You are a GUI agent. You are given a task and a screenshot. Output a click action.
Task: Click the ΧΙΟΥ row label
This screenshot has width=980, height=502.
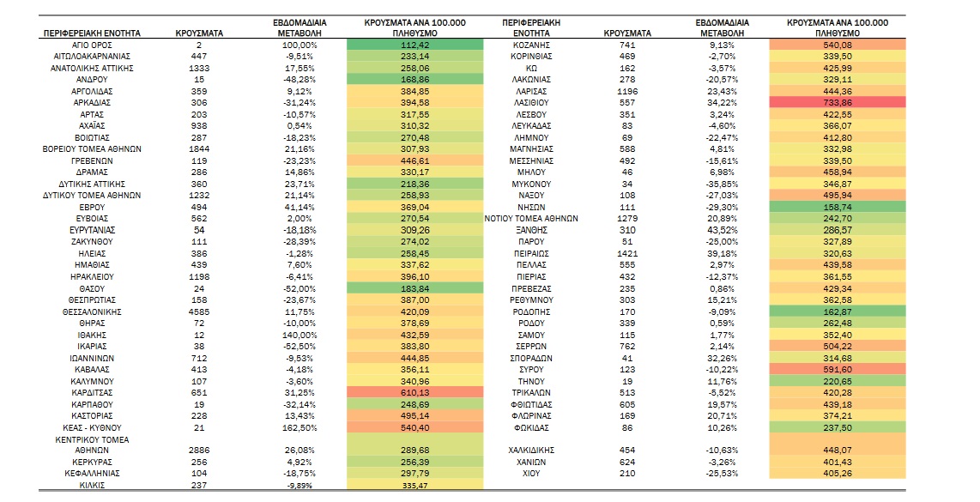[531, 474]
